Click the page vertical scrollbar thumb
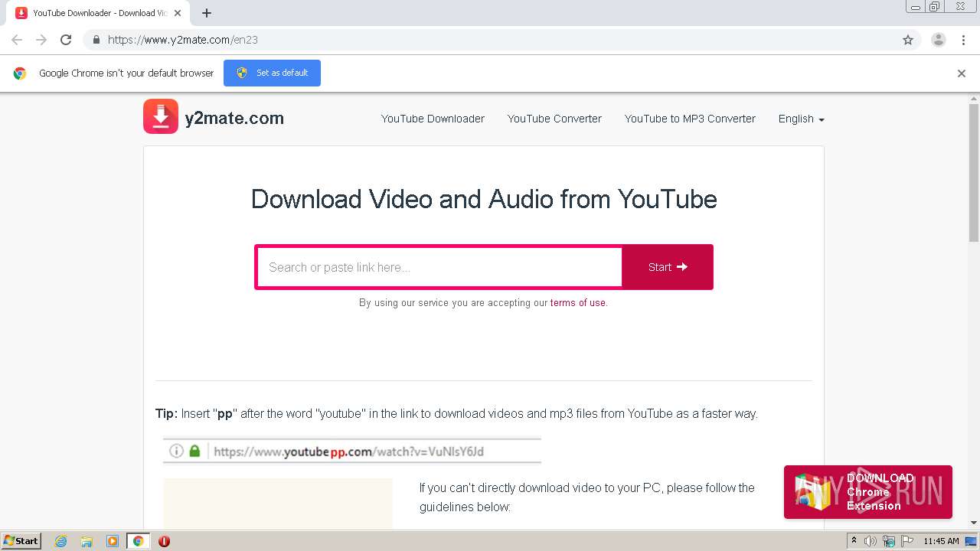 point(974,174)
